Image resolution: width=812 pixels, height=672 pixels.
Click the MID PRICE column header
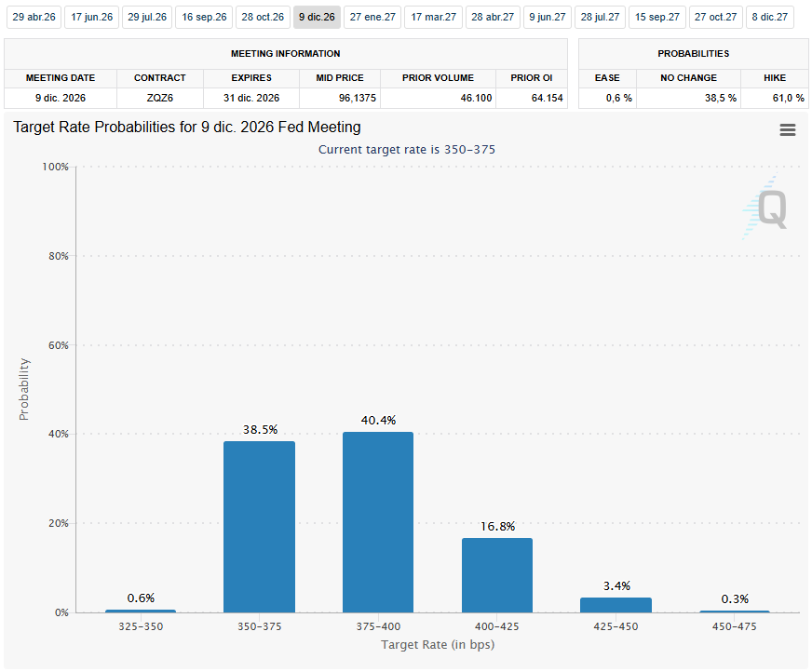click(338, 78)
